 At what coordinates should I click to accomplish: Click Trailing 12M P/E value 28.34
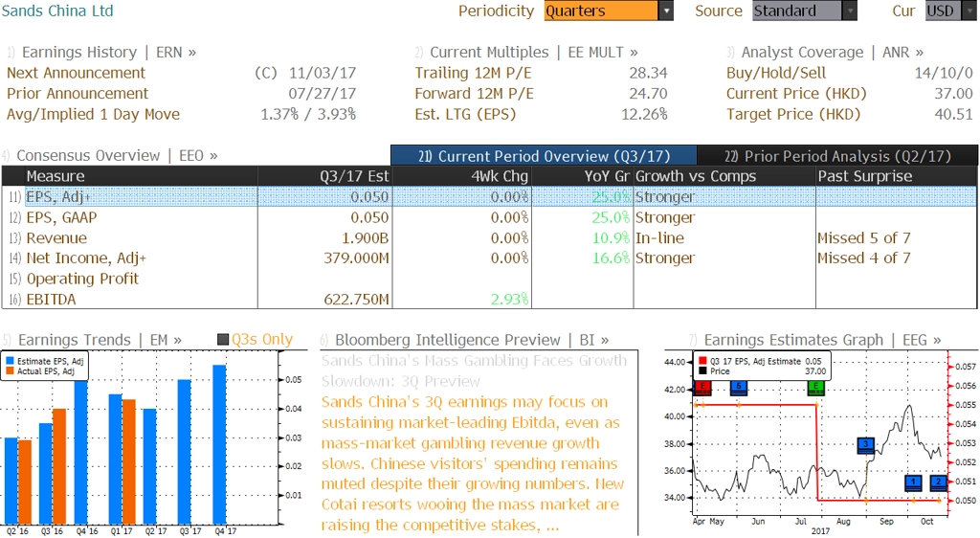[648, 73]
